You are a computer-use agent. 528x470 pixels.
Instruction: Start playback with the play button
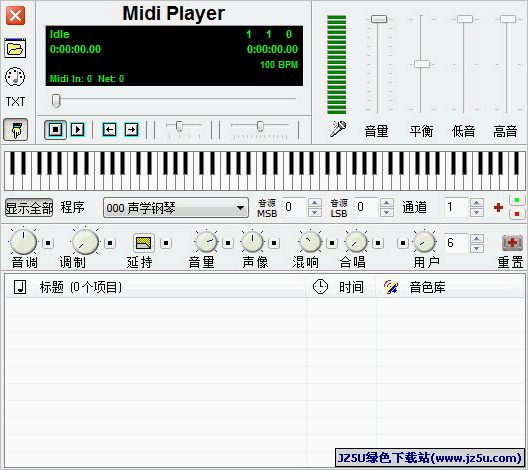click(x=78, y=129)
